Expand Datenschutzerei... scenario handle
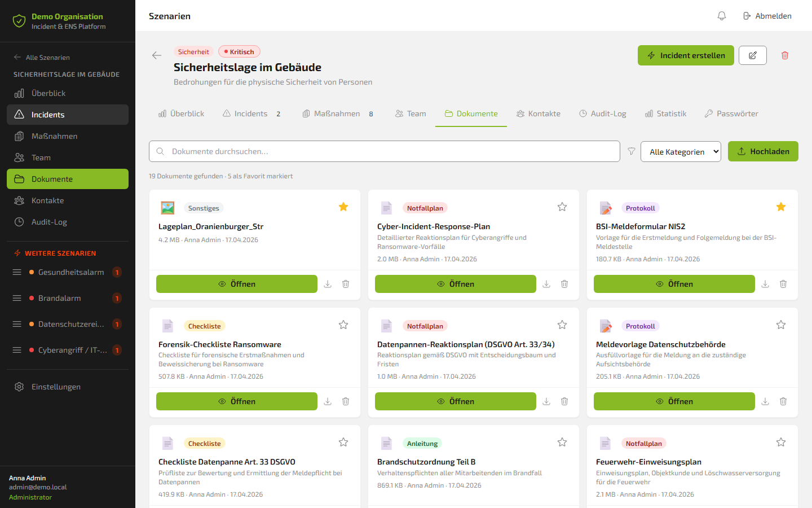The image size is (812, 508). [x=17, y=324]
